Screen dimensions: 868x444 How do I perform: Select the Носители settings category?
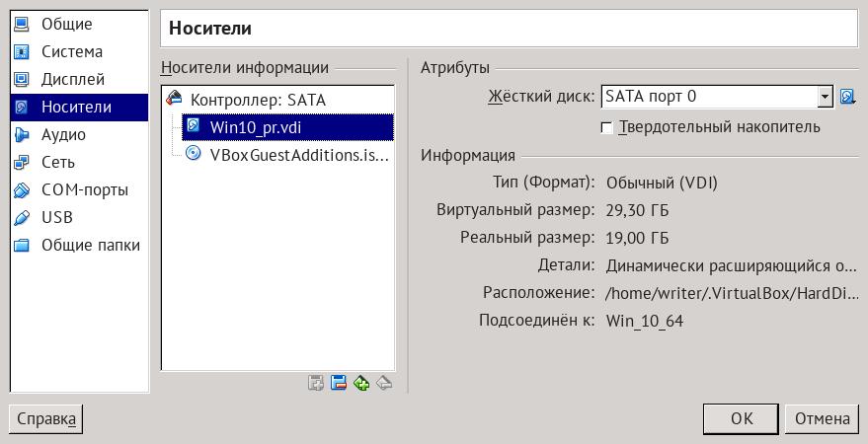79,108
